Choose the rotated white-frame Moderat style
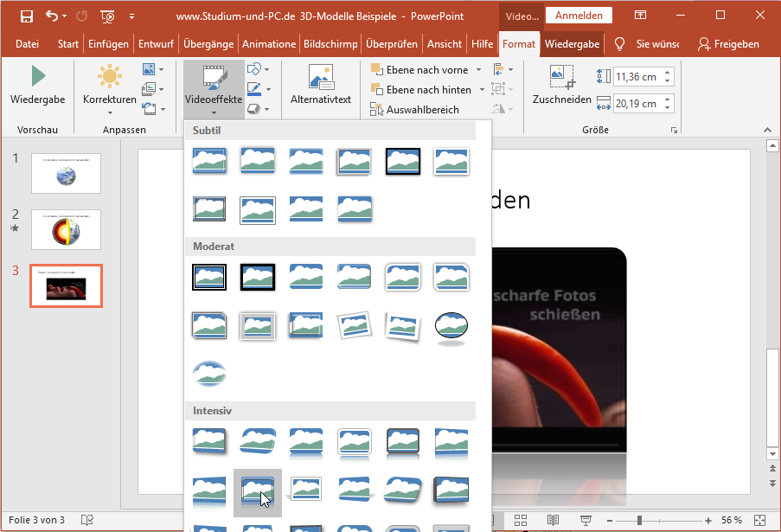The image size is (781, 532). click(354, 325)
